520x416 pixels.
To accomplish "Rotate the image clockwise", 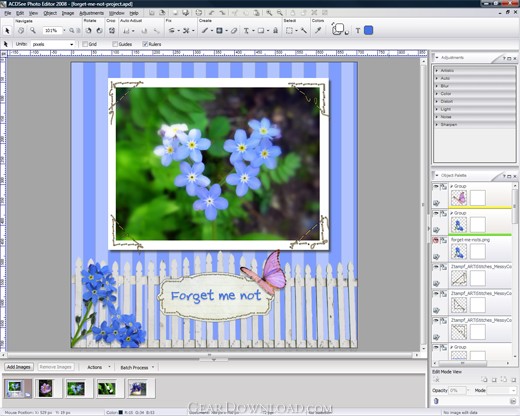I will click(x=99, y=31).
